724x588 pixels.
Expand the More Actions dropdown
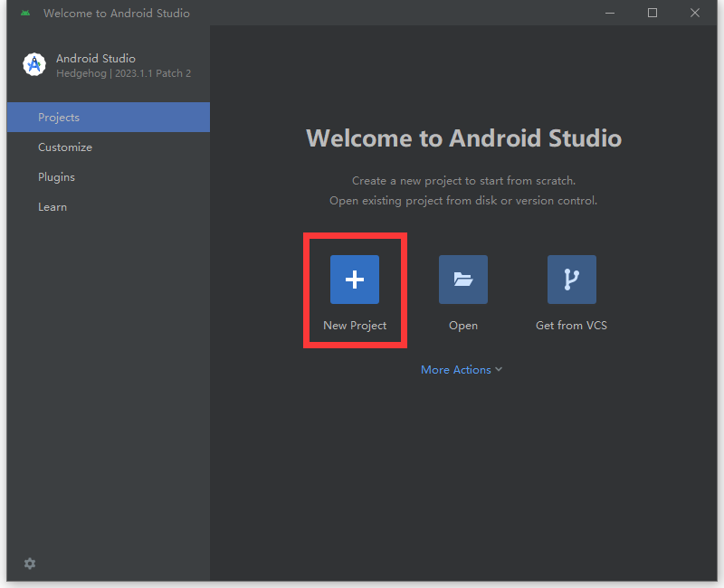(462, 370)
